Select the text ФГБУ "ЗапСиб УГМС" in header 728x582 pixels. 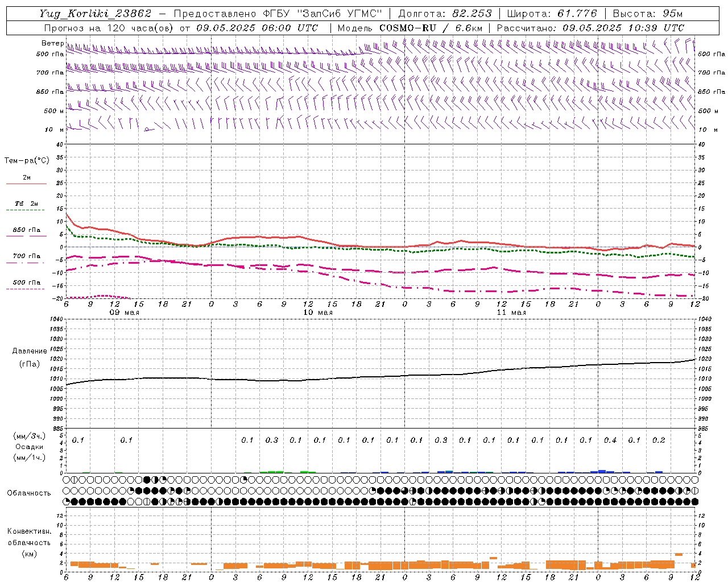(x=322, y=14)
